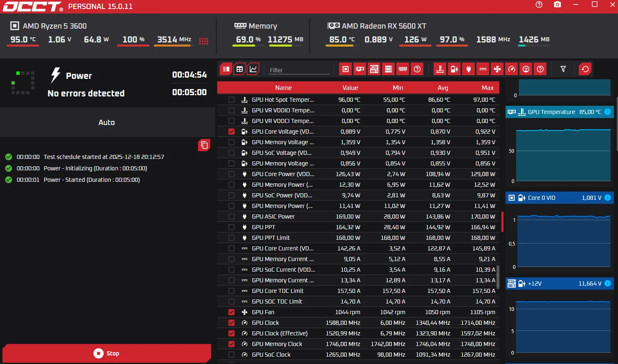
Task: Click the GPU Core Current row name
Action: [283, 248]
